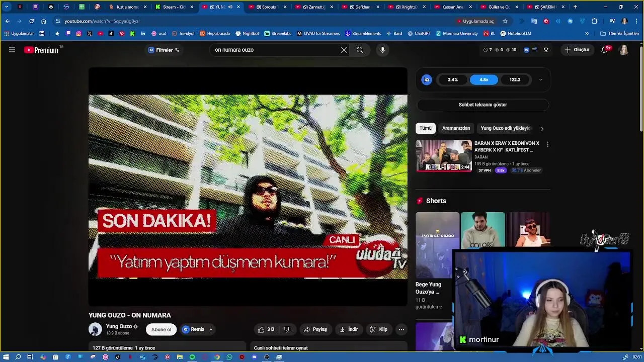Open ChatGPT bookmark
Image resolution: width=644 pixels, height=362 pixels.
(x=419, y=34)
